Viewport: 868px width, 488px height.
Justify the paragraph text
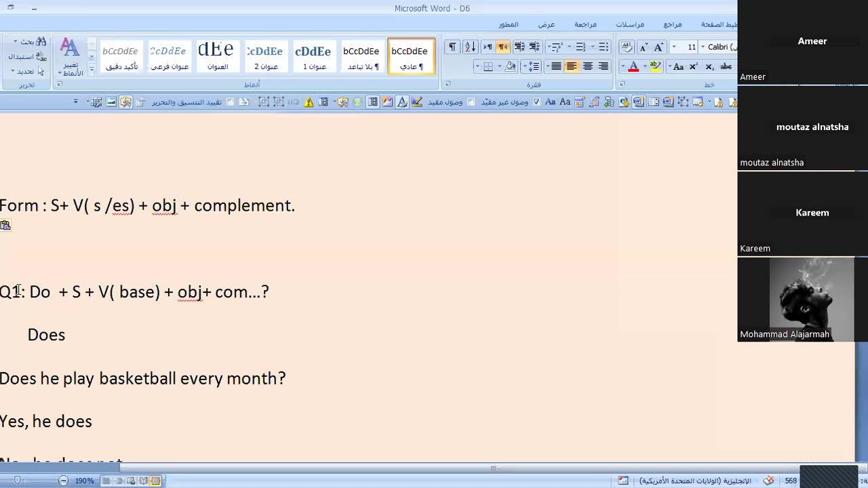(556, 66)
